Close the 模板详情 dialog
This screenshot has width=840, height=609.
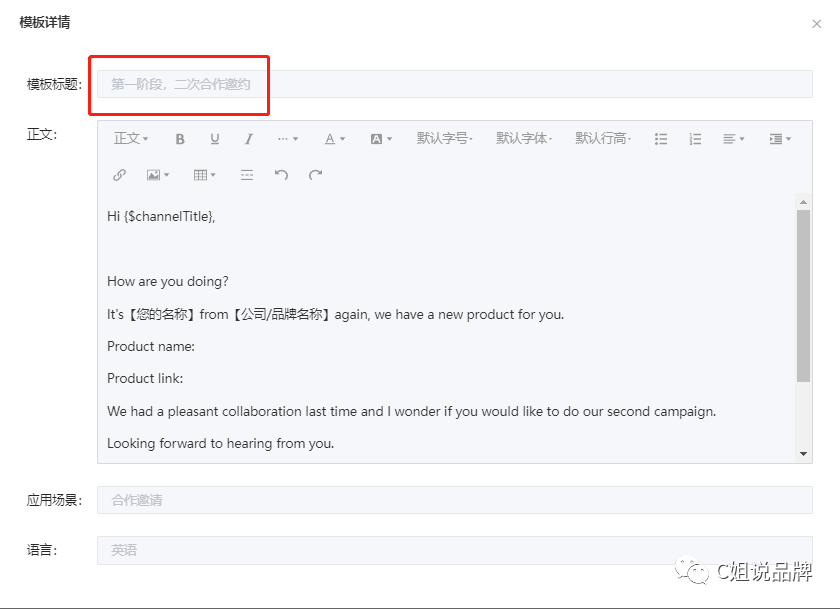point(816,24)
